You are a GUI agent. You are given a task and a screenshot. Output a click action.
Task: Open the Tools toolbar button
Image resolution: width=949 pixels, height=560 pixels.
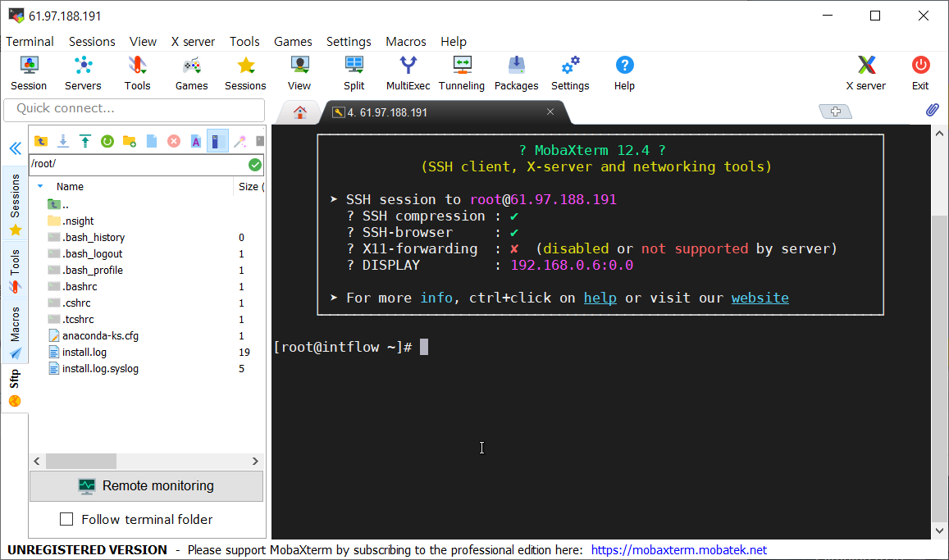click(x=137, y=73)
